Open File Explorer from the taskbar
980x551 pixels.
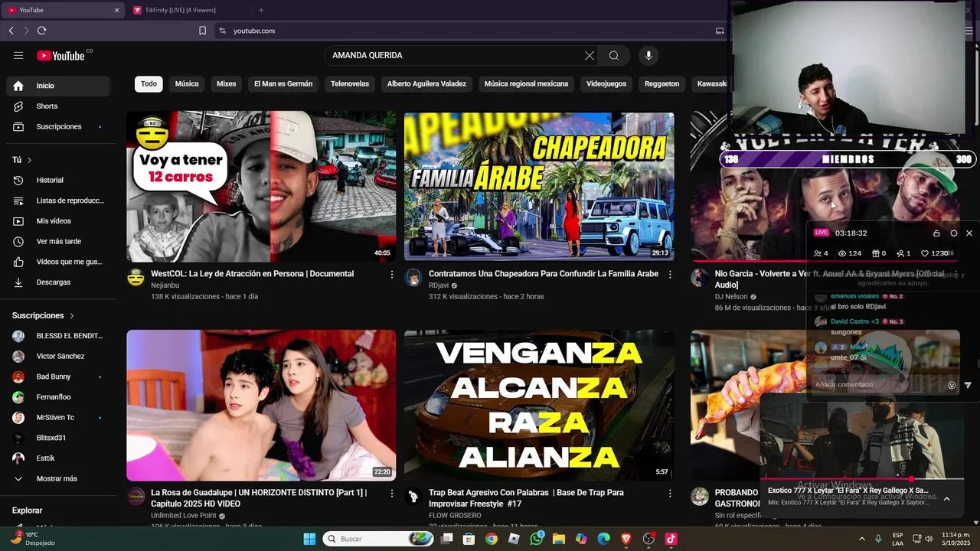point(558,539)
